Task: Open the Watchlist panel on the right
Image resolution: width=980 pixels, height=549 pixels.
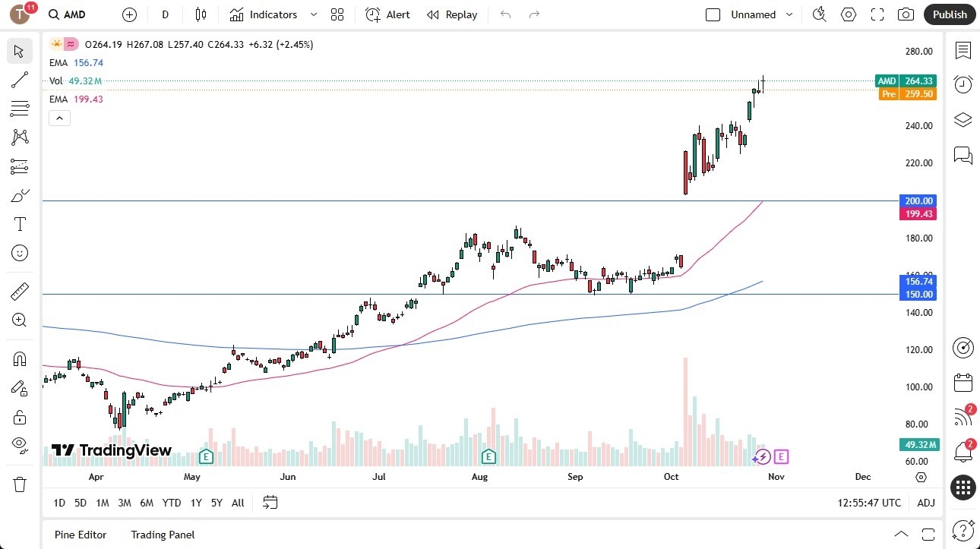Action: click(963, 51)
